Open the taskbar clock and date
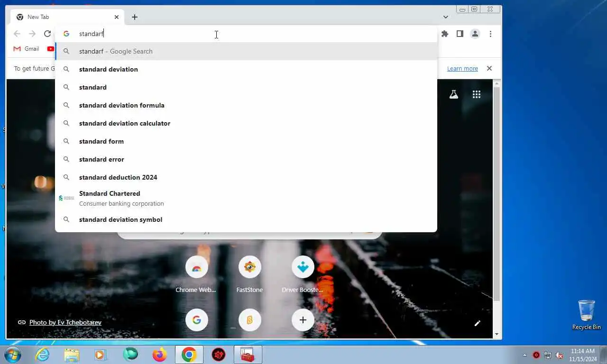 pyautogui.click(x=583, y=355)
